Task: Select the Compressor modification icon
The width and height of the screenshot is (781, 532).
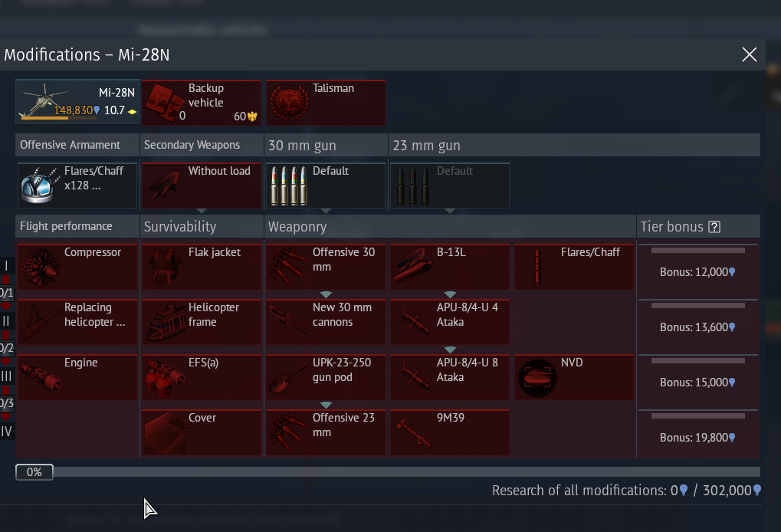Action: click(x=41, y=267)
